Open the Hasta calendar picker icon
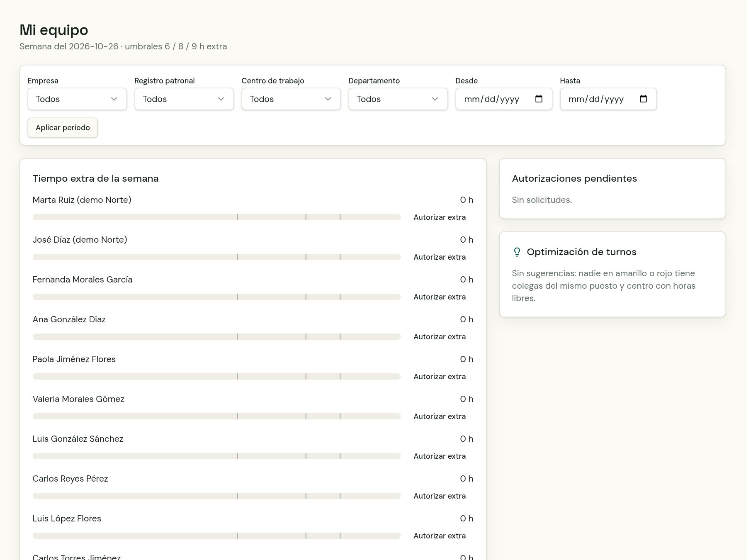The image size is (746, 560). [x=643, y=99]
